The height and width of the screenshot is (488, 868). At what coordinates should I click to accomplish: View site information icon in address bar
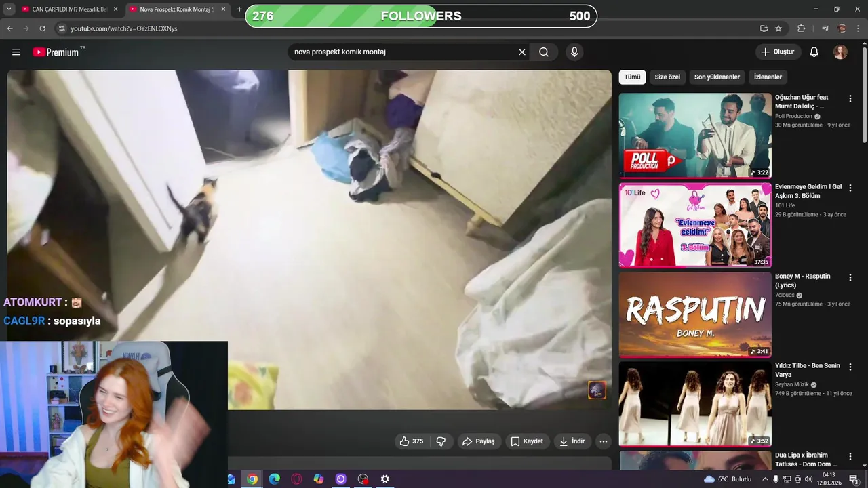click(x=62, y=28)
